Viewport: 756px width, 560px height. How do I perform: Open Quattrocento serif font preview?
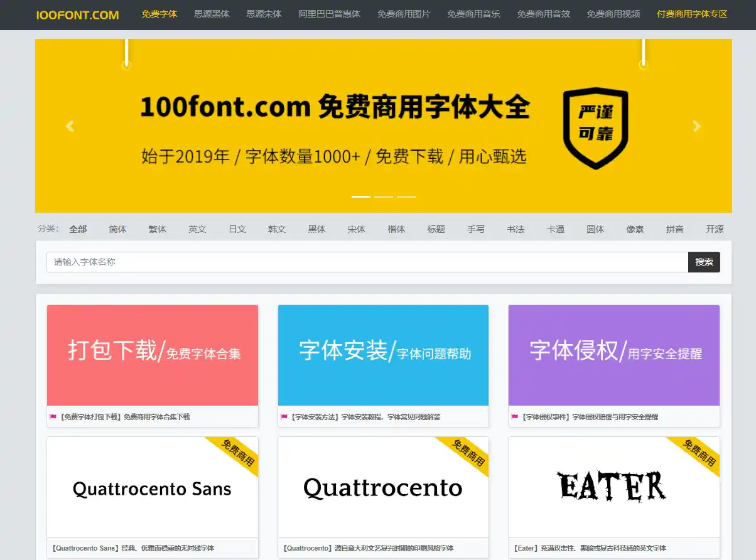point(383,487)
